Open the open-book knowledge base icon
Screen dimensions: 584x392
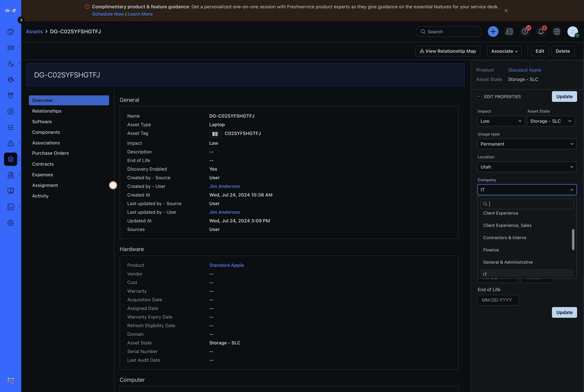[10, 191]
